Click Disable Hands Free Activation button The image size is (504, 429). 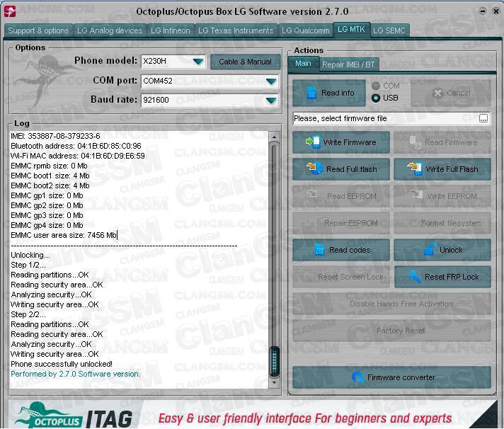pyautogui.click(x=391, y=304)
